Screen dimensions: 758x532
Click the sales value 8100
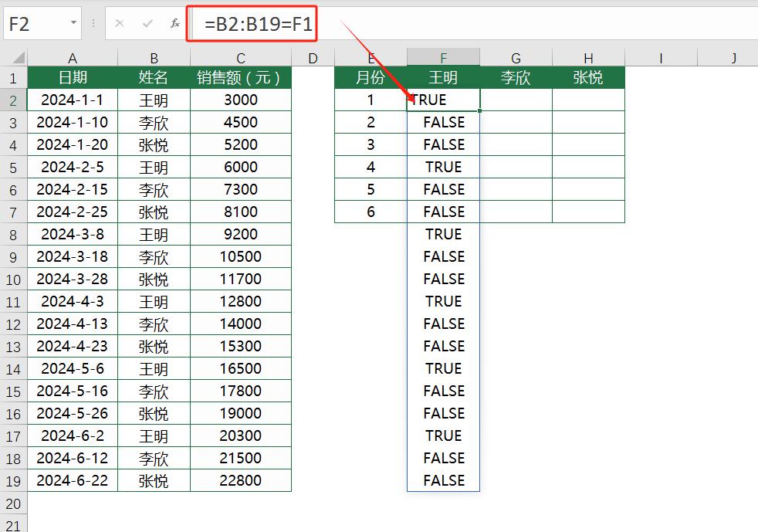coord(241,212)
